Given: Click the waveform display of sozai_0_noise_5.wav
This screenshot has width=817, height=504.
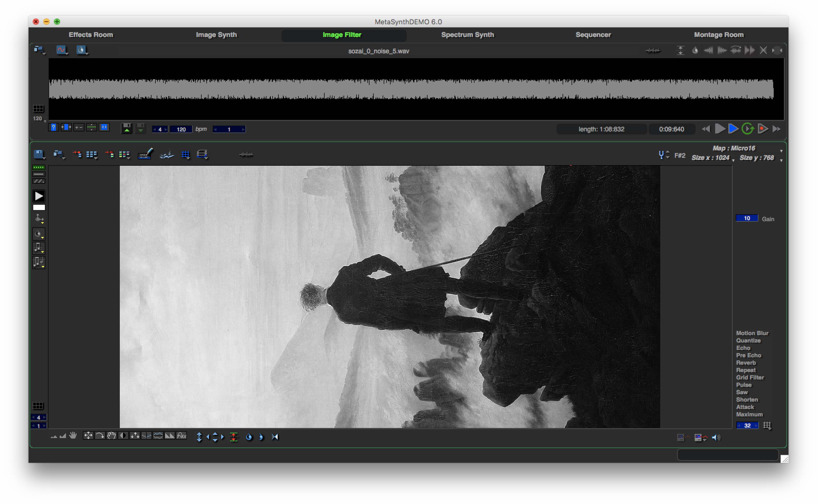Looking at the screenshot, I should tap(416, 89).
